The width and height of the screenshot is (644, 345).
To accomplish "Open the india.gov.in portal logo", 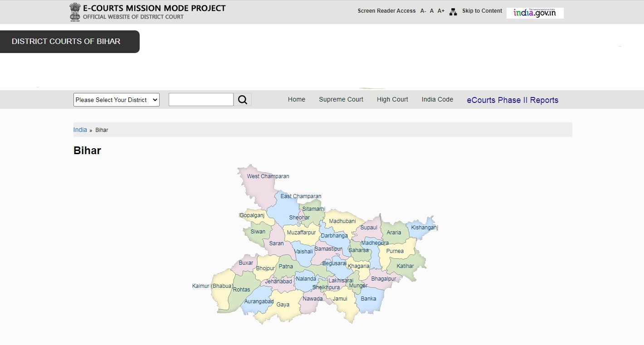I will click(x=535, y=13).
